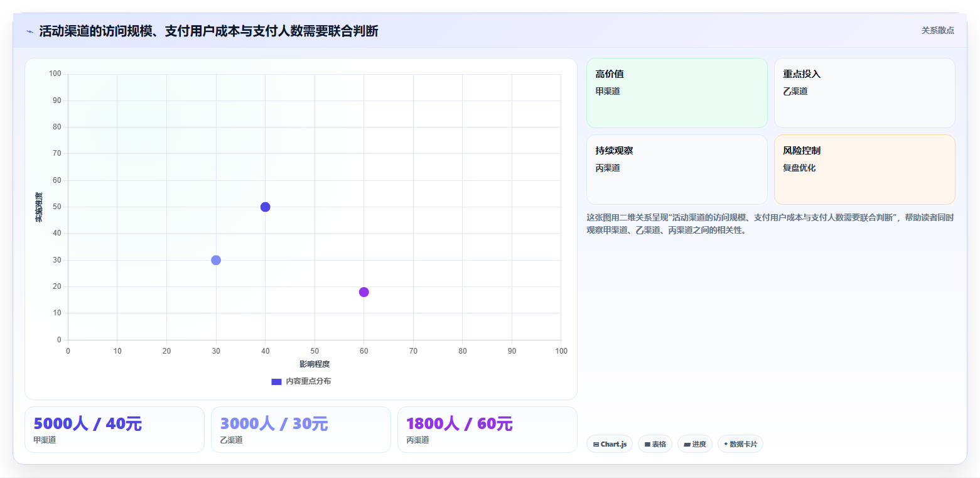Click the 5000人 / 40元 value
Image resolution: width=980 pixels, height=478 pixels.
[x=88, y=424]
